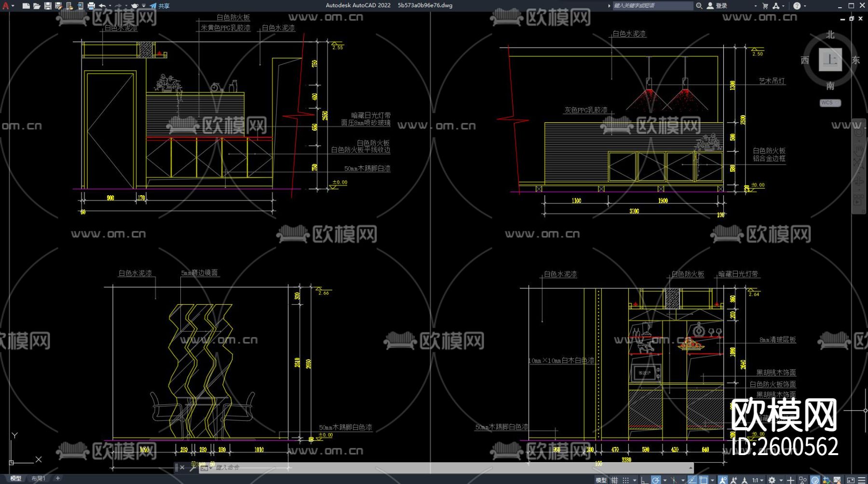Toggle polar tracking in status bar
Image resolution: width=868 pixels, height=484 pixels.
[x=655, y=480]
